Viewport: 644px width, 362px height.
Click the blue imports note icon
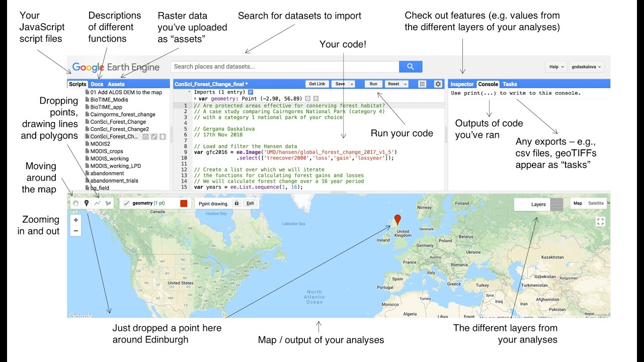(250, 92)
